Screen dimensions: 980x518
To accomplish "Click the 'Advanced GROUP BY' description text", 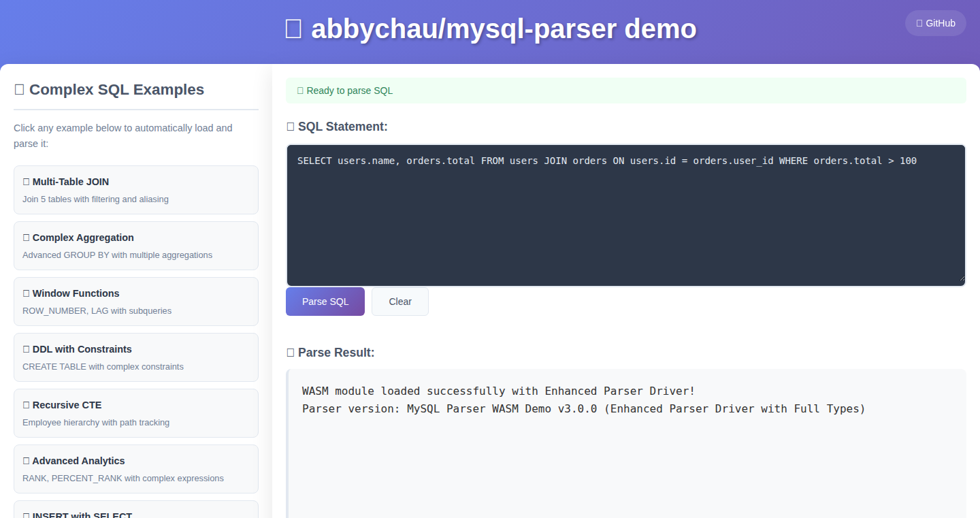I will click(117, 255).
